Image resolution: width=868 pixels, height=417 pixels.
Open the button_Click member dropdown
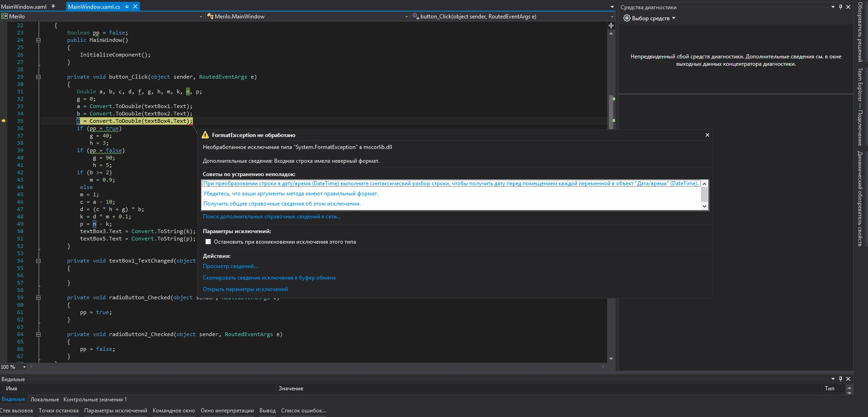tap(612, 17)
